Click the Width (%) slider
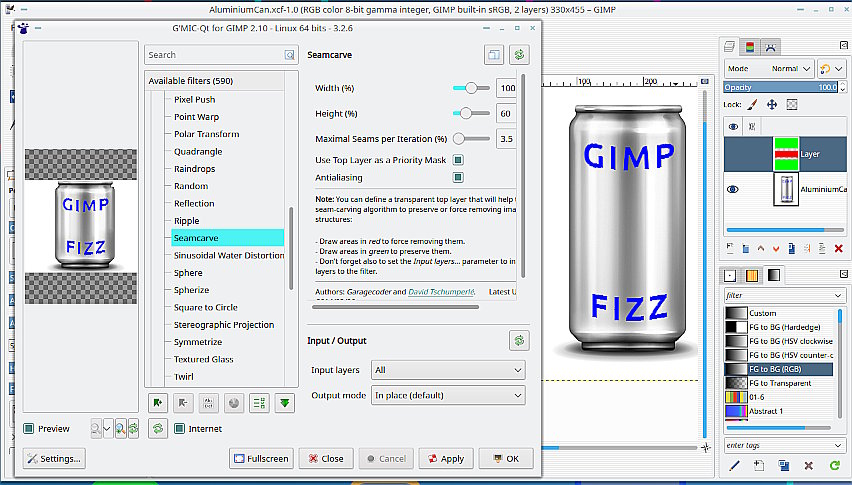The image size is (852, 485). point(471,88)
